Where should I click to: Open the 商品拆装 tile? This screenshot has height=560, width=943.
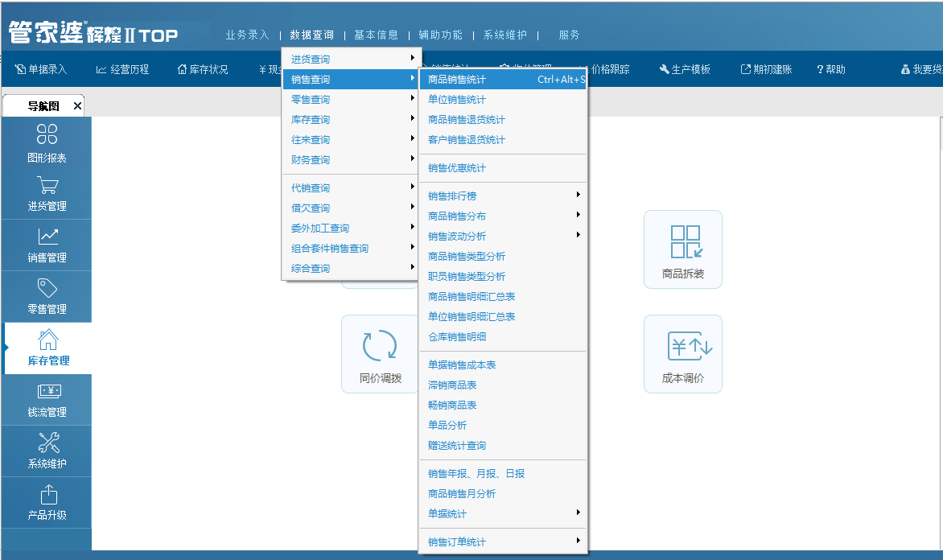click(x=682, y=249)
